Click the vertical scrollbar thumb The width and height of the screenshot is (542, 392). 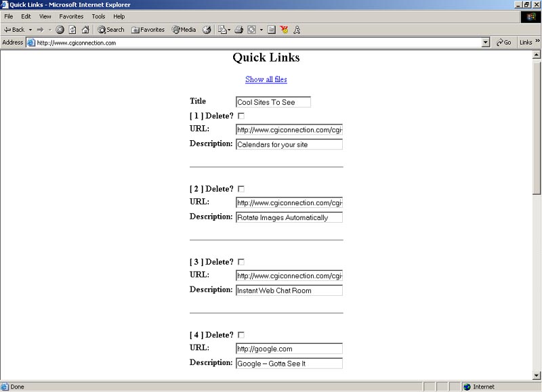[536, 127]
